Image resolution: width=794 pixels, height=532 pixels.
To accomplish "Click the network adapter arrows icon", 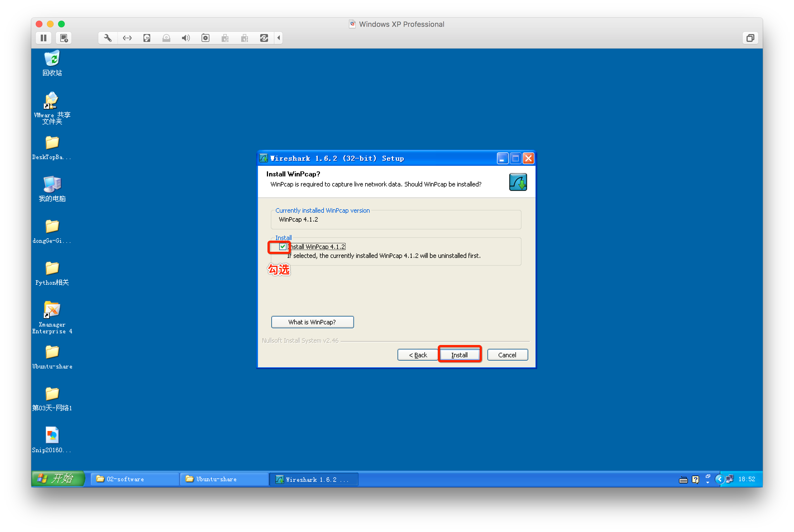I will point(127,38).
